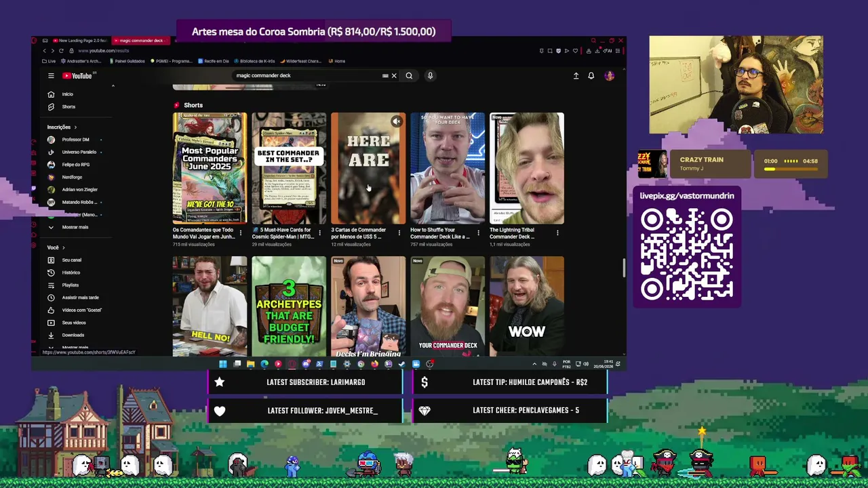The height and width of the screenshot is (488, 868).
Task: Open Steam from the taskbar
Action: click(x=402, y=364)
